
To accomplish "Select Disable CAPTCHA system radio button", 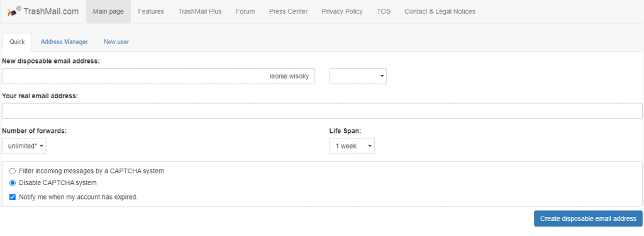I will point(13,183).
